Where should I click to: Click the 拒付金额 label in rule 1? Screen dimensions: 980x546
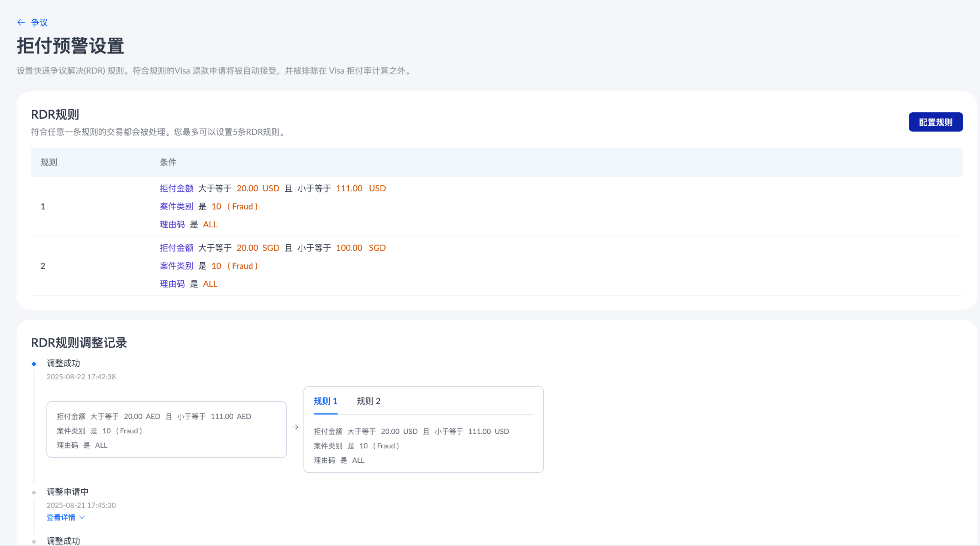[176, 188]
